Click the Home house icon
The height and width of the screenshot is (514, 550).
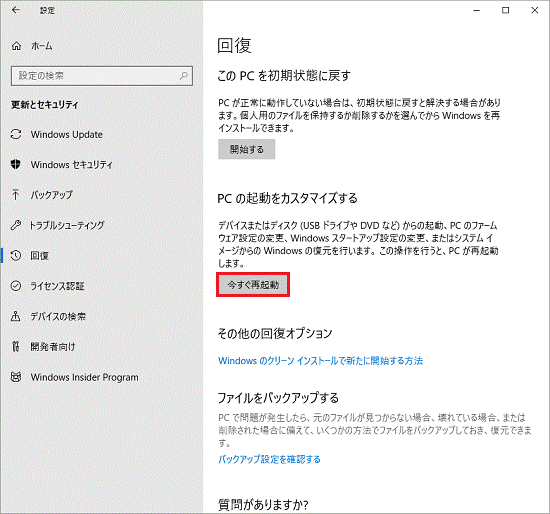16,46
